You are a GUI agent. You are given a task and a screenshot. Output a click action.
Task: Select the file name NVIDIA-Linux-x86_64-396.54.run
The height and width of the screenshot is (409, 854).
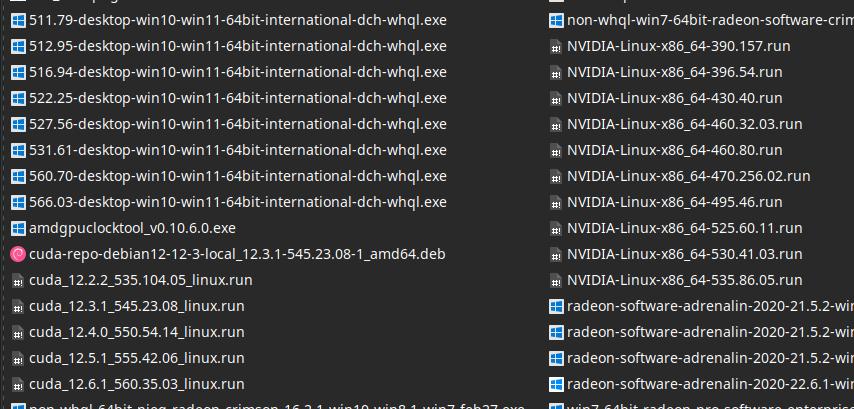click(x=675, y=72)
